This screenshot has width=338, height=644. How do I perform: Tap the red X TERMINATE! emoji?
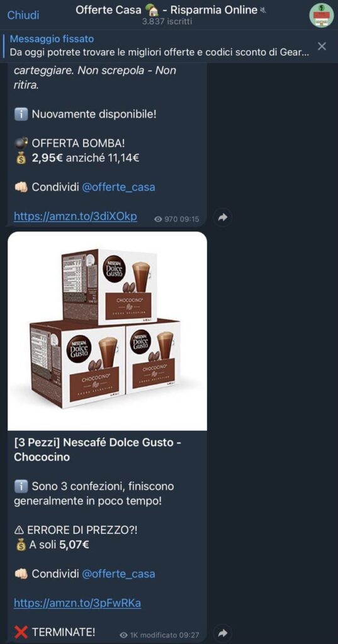pyautogui.click(x=21, y=631)
